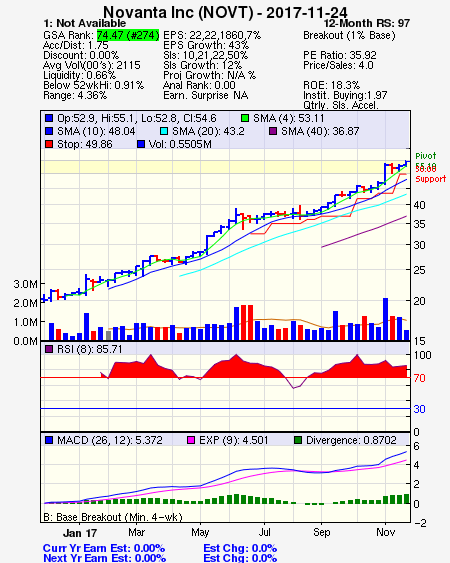Click the 'Mar' x-axis label
Viewport: 450px width, 563px height.
tap(136, 532)
